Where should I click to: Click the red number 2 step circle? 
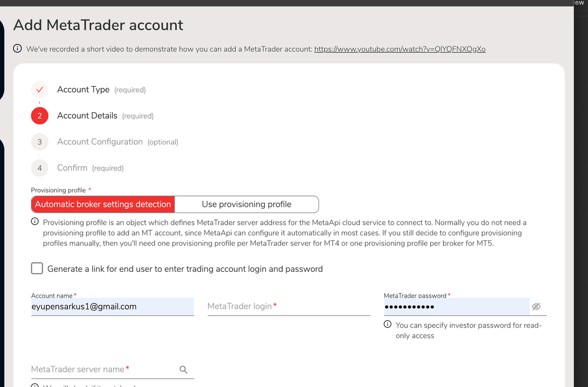click(x=40, y=116)
